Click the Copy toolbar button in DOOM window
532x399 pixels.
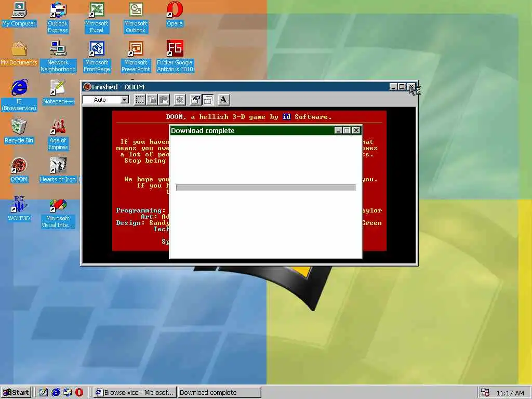coord(152,100)
